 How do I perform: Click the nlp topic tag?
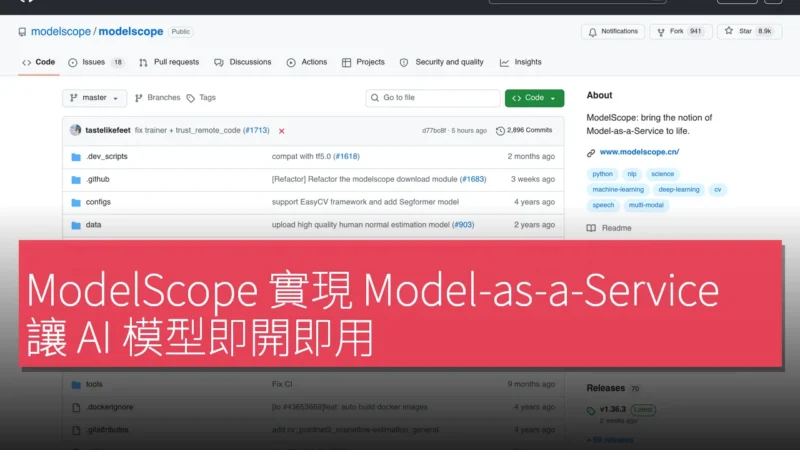click(x=632, y=174)
